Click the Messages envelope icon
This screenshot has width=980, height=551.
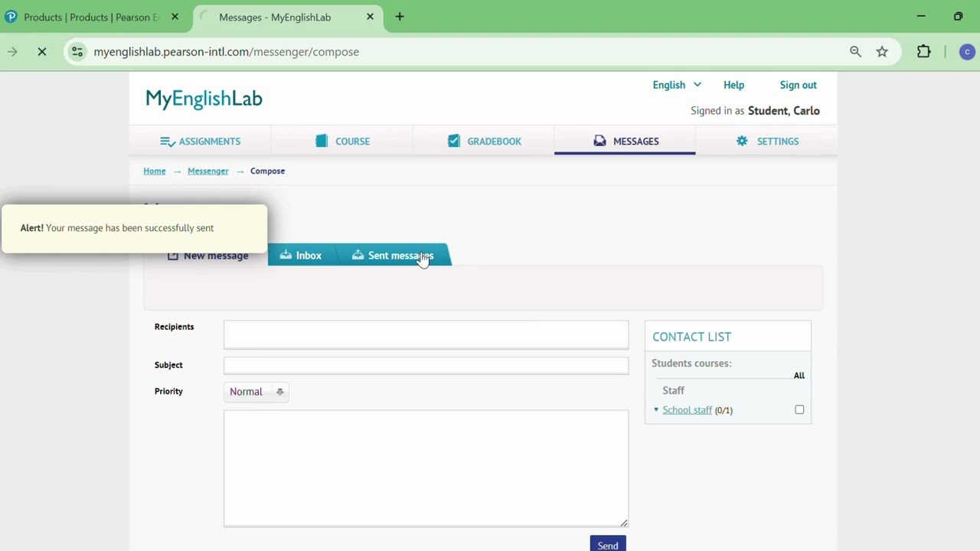point(599,141)
